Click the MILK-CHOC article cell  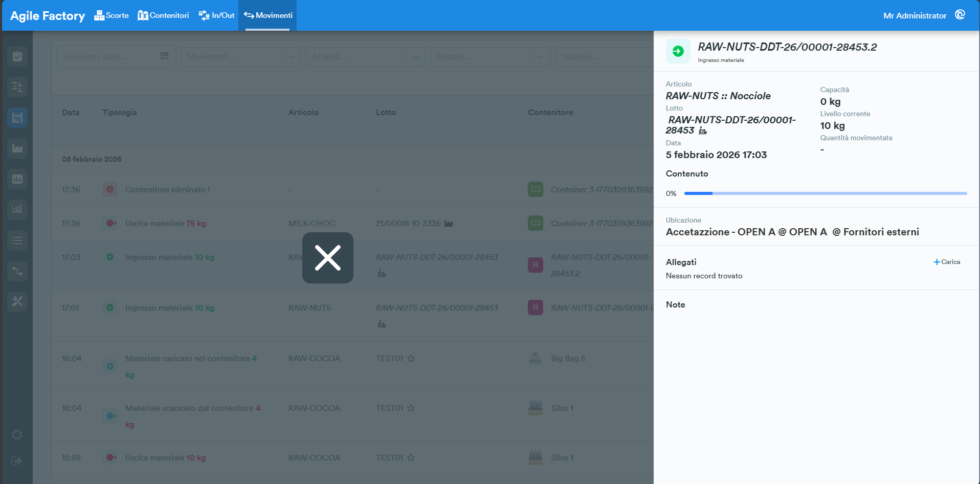pyautogui.click(x=312, y=223)
